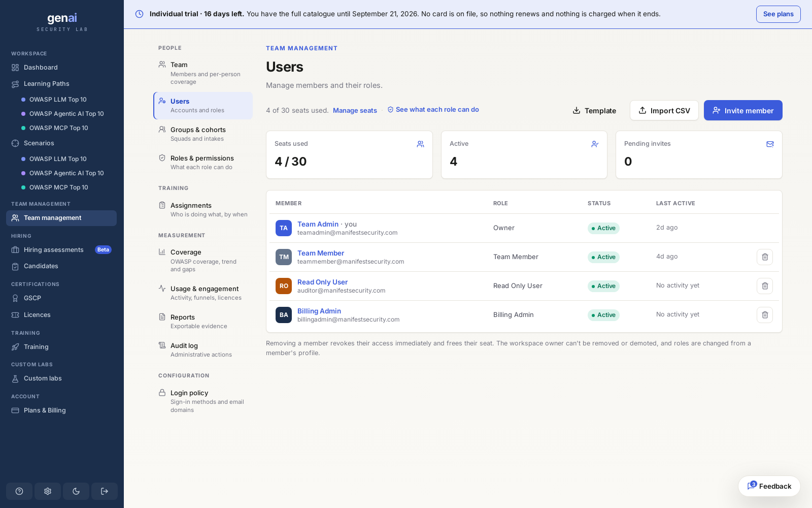Click auditor@manifestsecurity.com email text
Screen dimensions: 812x508
[342, 291]
